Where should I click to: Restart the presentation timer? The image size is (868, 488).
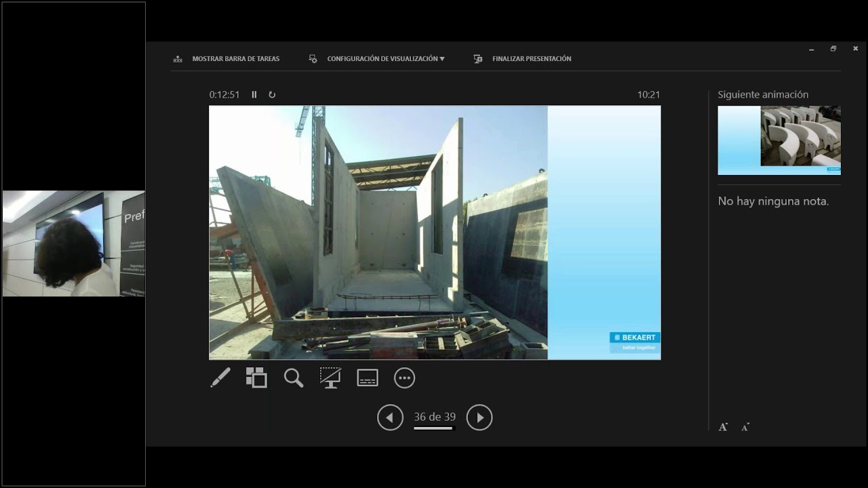point(272,95)
